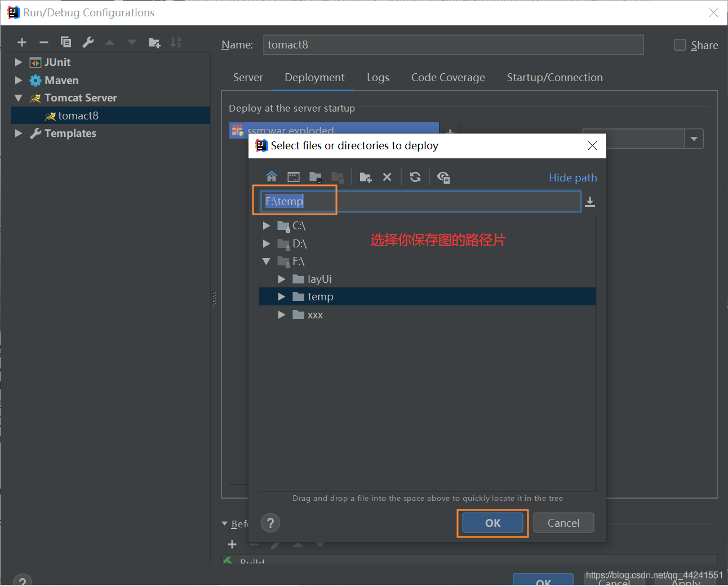Select the C:\ drive row
The image size is (728, 586).
tap(427, 225)
